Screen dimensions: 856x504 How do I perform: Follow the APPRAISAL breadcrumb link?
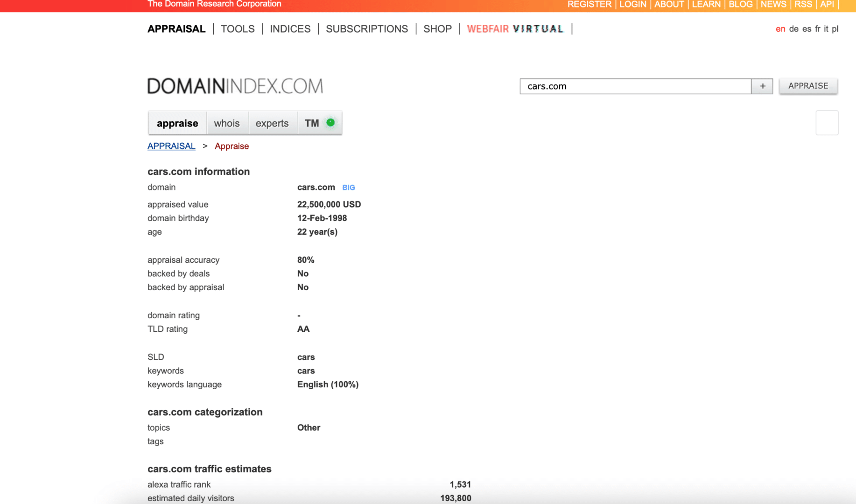click(171, 146)
